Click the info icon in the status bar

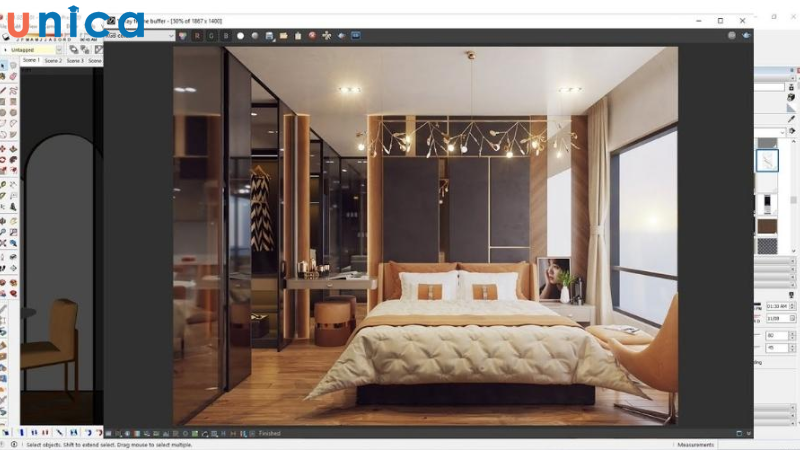[x=14, y=445]
